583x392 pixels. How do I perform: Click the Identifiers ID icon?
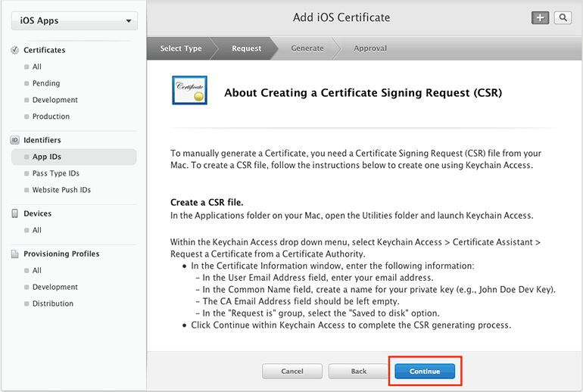pos(14,140)
